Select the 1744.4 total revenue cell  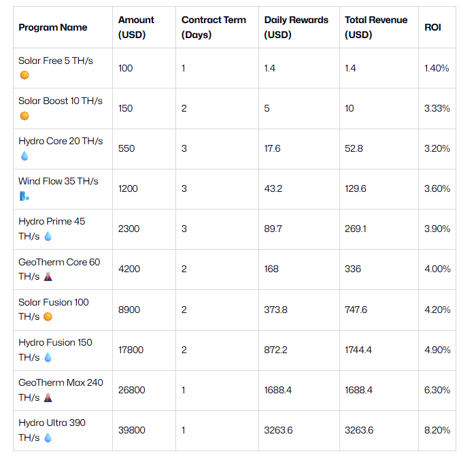coord(360,350)
